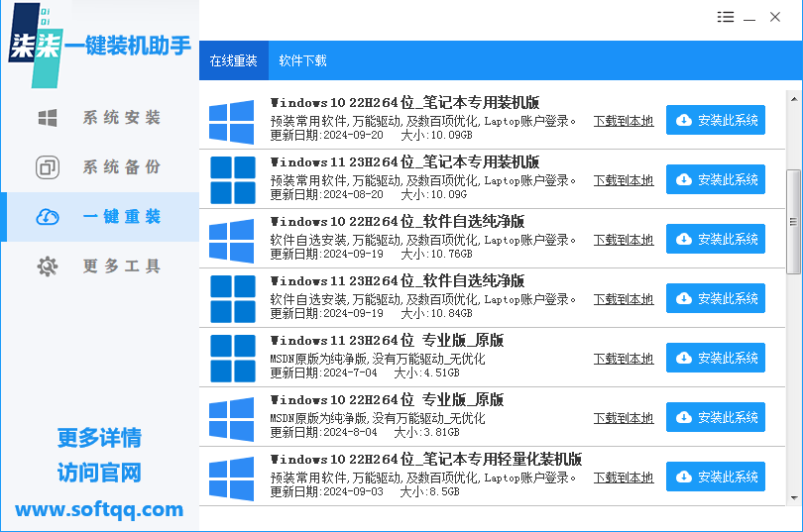Click the Windows logo icon beside 系统安装
Image resolution: width=803 pixels, height=532 pixels.
coord(48,118)
